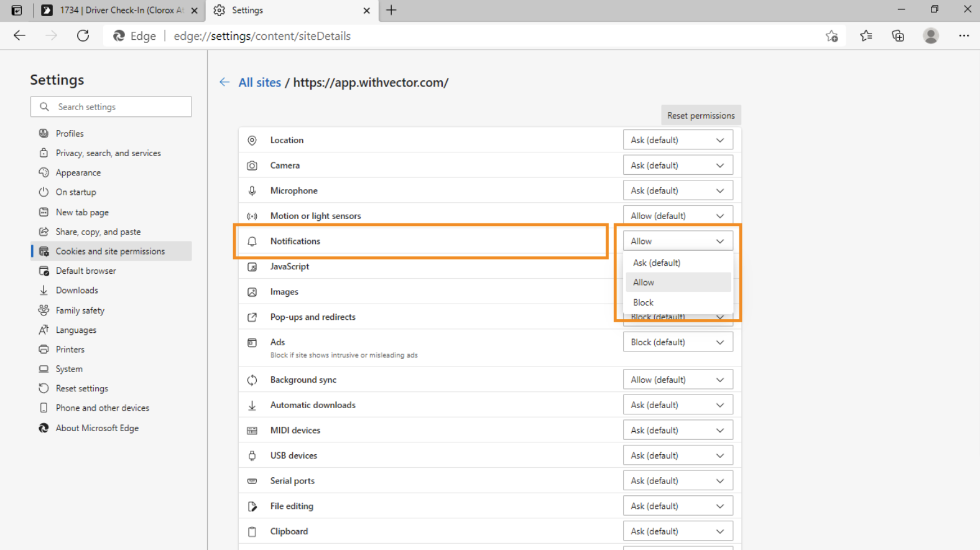The height and width of the screenshot is (550, 980).
Task: Switch to the 1734 Driver Check-In tab
Action: pos(118,11)
